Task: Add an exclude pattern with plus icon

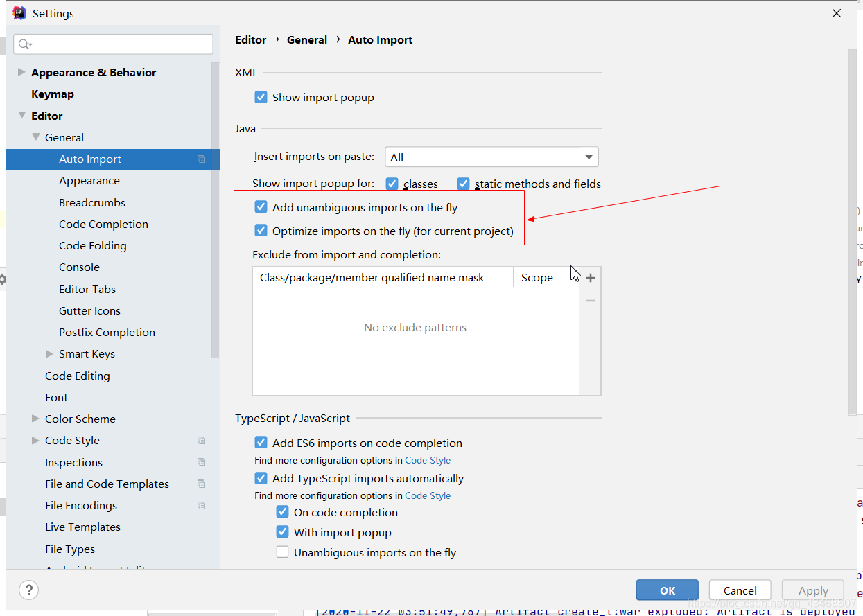Action: click(x=591, y=278)
